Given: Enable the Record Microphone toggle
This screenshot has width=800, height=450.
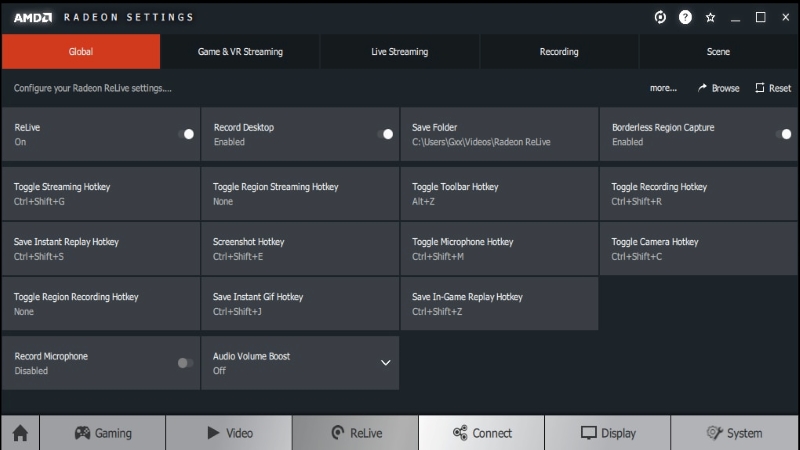Looking at the screenshot, I should [x=185, y=363].
